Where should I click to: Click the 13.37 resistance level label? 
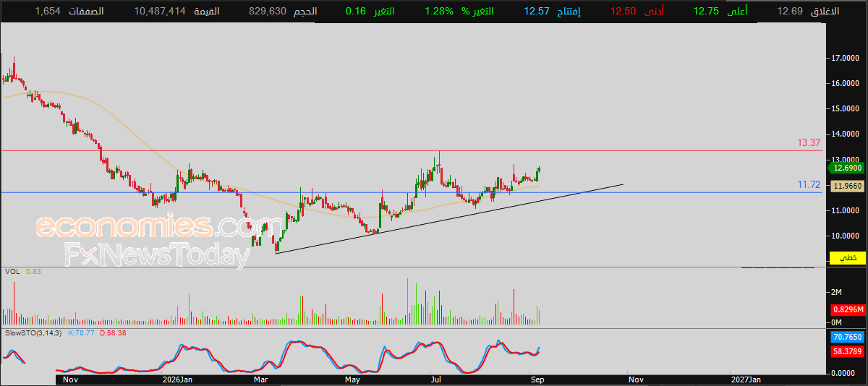[808, 143]
